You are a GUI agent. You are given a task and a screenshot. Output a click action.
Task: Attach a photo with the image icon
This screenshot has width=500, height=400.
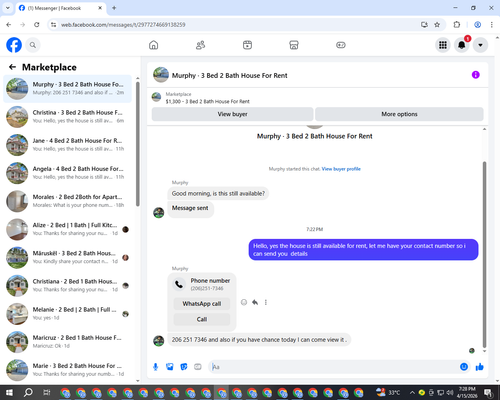[x=170, y=367]
